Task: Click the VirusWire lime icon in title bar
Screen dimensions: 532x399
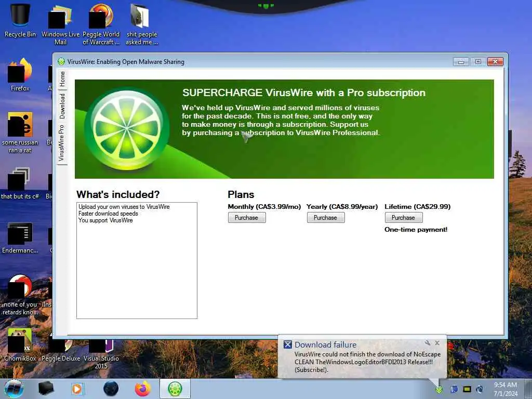Action: pos(61,61)
